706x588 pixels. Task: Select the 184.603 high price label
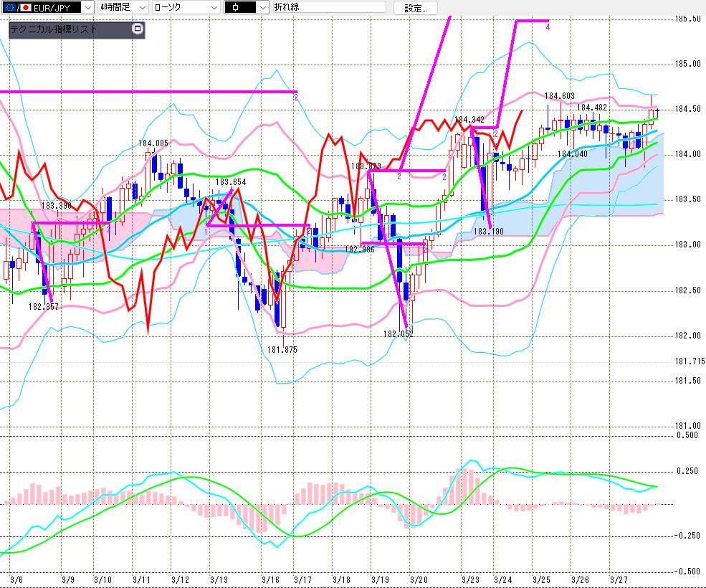pos(560,96)
